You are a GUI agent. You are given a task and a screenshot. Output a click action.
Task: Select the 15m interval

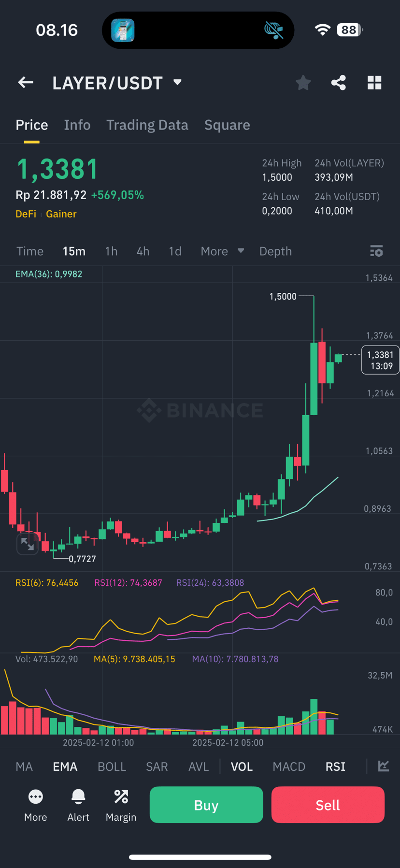[74, 251]
